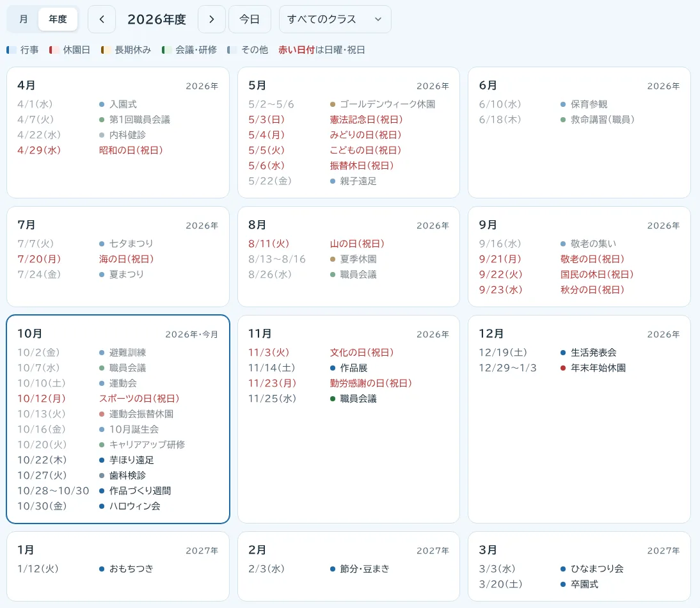
Task: Open the 4月 month card heading
Action: coord(26,85)
